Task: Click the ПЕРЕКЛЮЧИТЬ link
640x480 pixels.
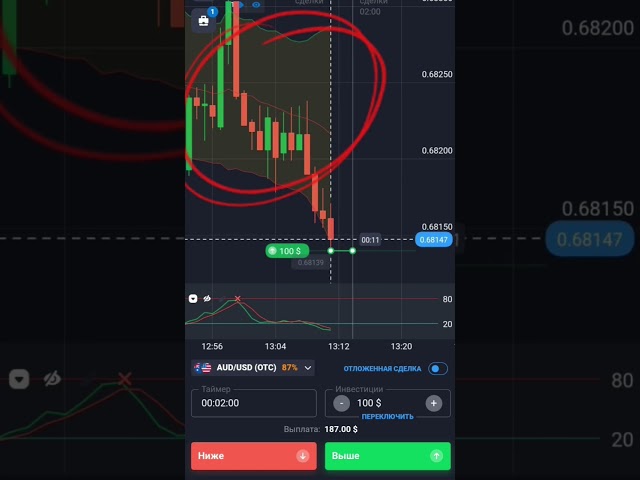Action: coord(387,417)
